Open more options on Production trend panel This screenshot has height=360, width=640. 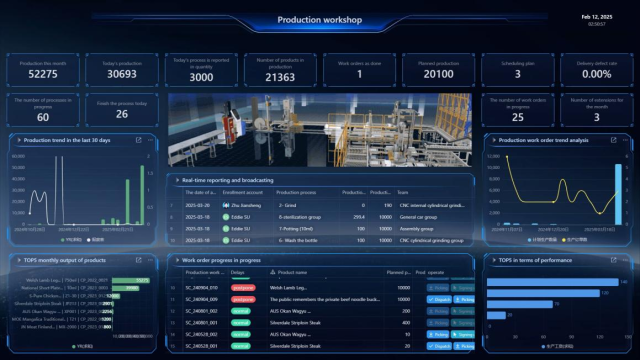click(150, 140)
